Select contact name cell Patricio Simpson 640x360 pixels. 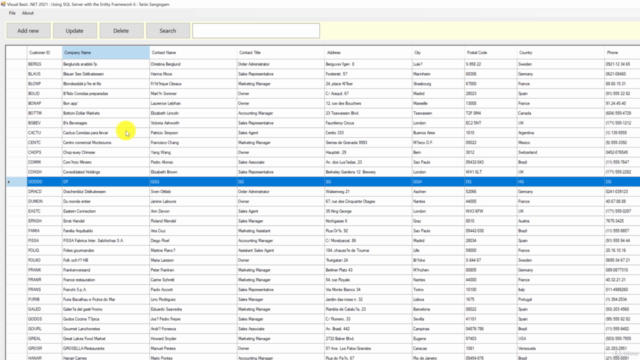193,133
